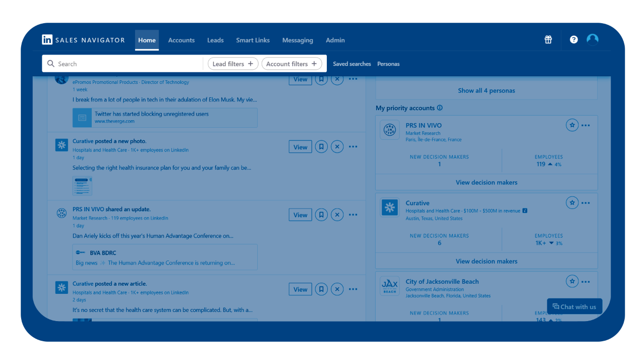The height and width of the screenshot is (363, 644).
Task: Bookmark the Curative new photo alert
Action: (x=321, y=147)
